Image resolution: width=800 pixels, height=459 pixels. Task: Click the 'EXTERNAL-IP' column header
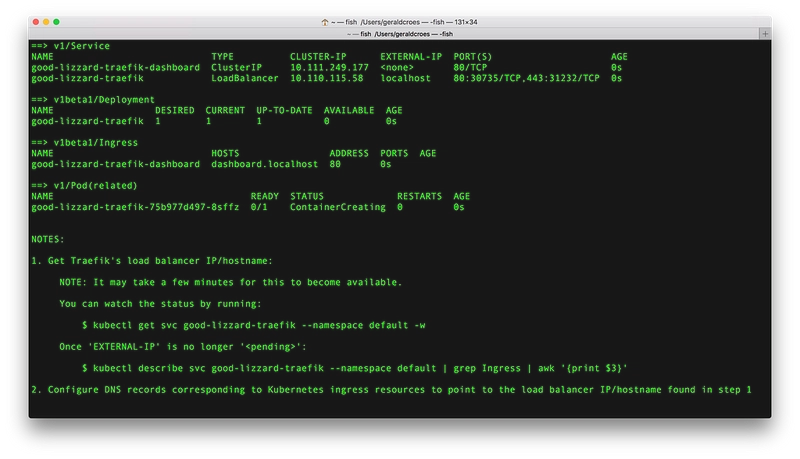tap(411, 57)
